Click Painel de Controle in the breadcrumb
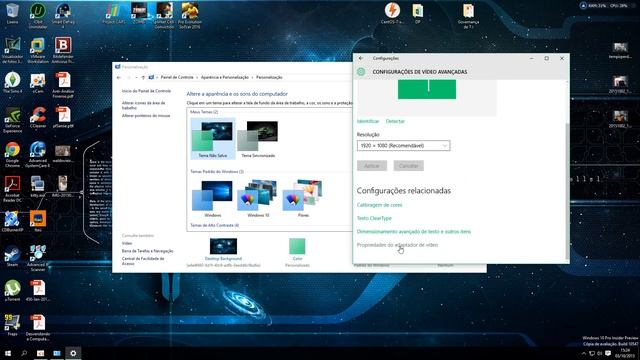Screen dimensions: 640x360 (177, 77)
